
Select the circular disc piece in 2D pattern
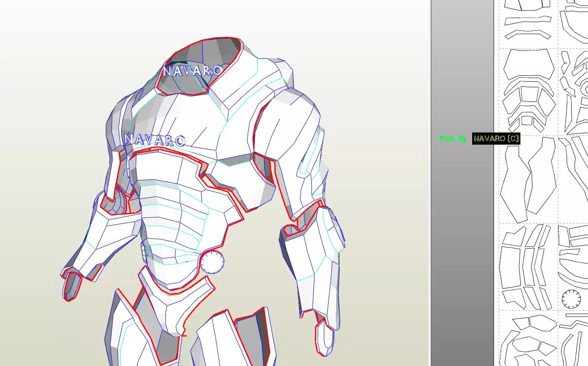point(571,299)
